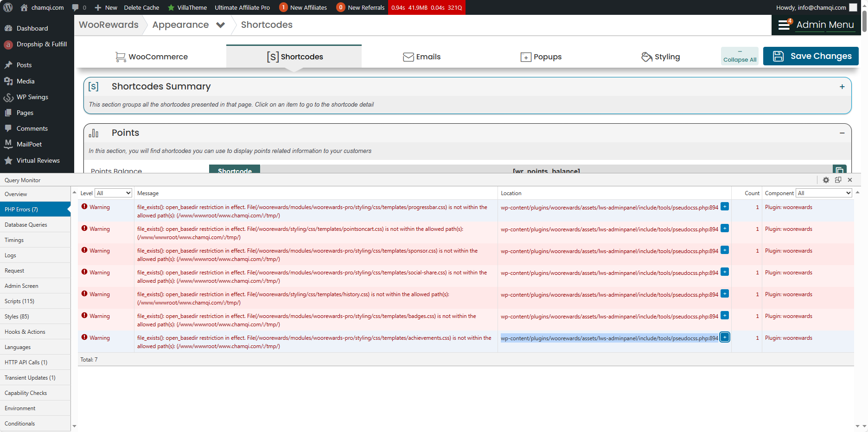Select the Shortcodes tab
Viewport: 868px width, 432px height.
pos(294,57)
